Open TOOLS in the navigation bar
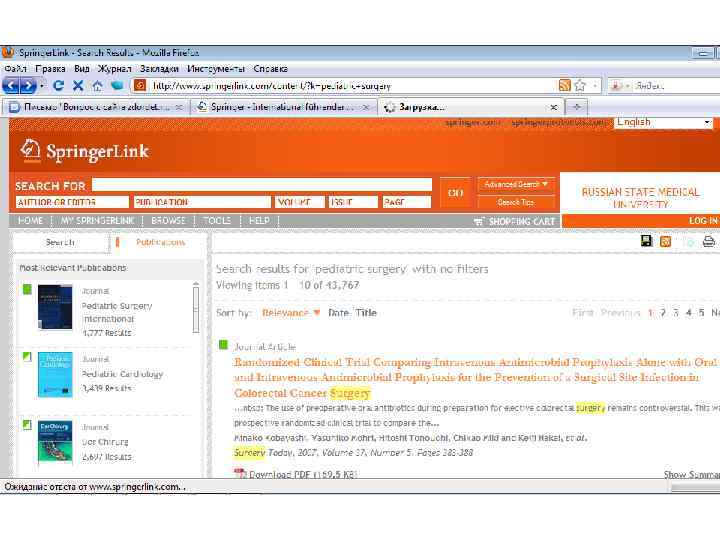Screen dimensions: 720x540 217,221
